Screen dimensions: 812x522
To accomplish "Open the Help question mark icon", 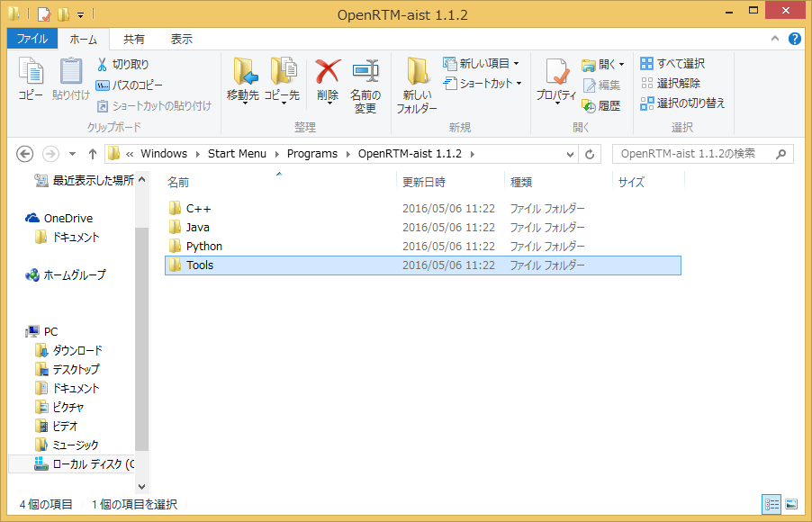I will click(x=794, y=39).
